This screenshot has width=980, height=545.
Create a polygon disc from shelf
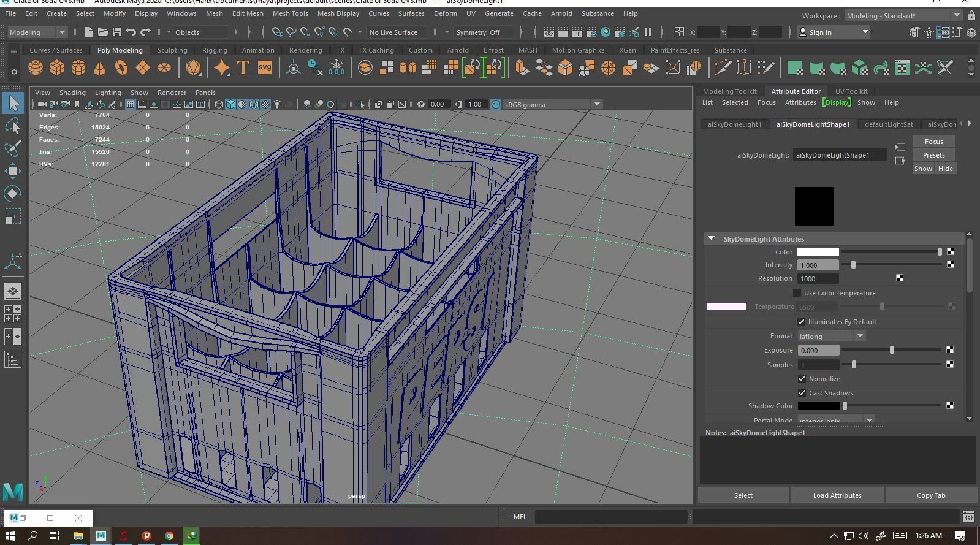pos(164,67)
